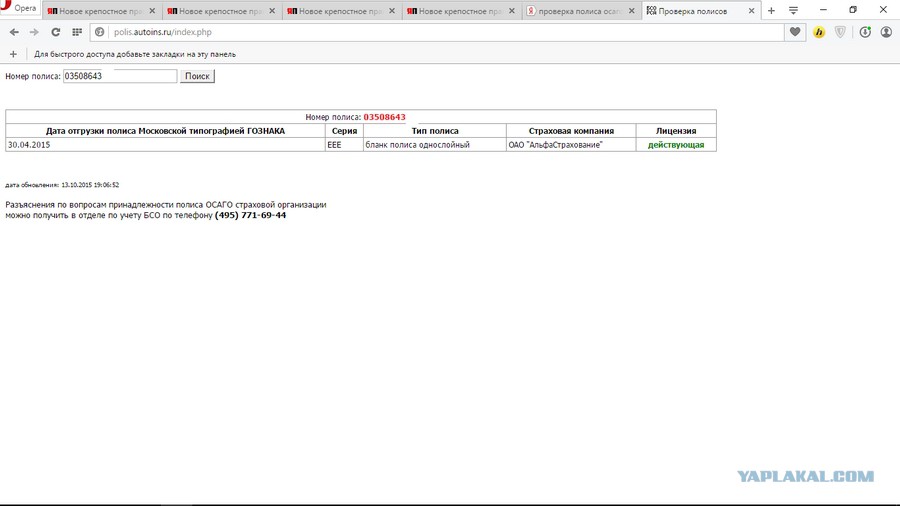
Task: Open the tab menu list icon
Action: (x=793, y=10)
